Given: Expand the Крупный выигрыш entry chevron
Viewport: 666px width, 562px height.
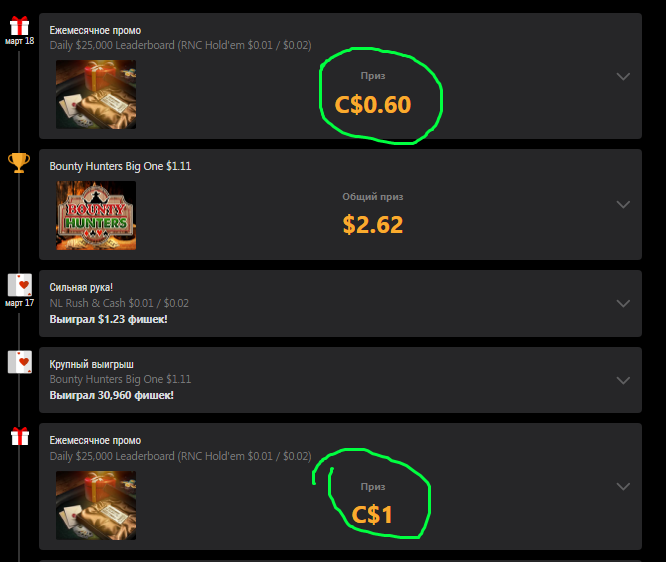Looking at the screenshot, I should click(623, 380).
